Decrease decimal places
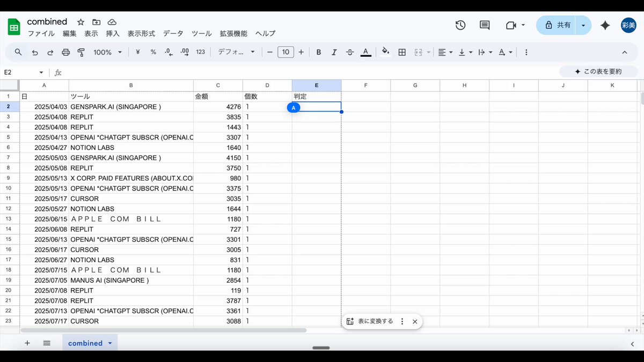Image resolution: width=644 pixels, height=362 pixels. pos(169,52)
